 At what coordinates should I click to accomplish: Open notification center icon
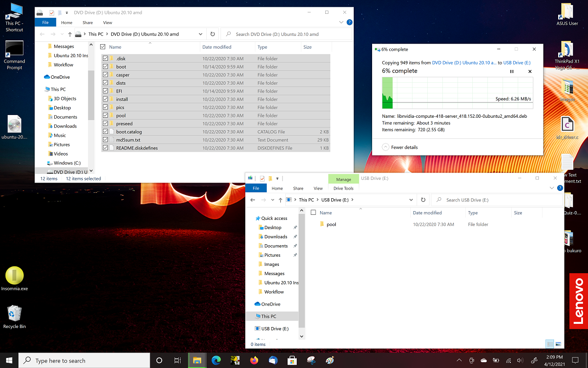pos(575,361)
